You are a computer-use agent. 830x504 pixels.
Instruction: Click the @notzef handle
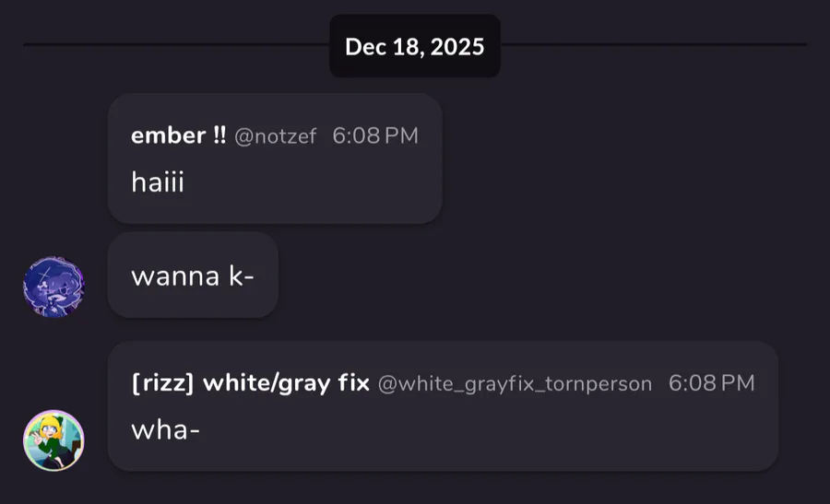tap(275, 136)
